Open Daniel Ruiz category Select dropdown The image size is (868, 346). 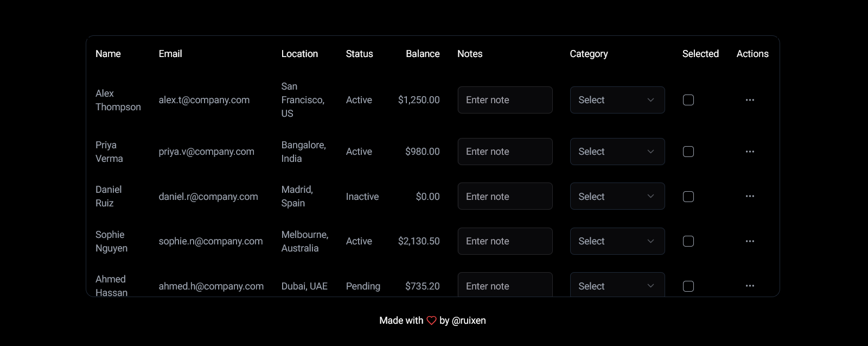[617, 196]
